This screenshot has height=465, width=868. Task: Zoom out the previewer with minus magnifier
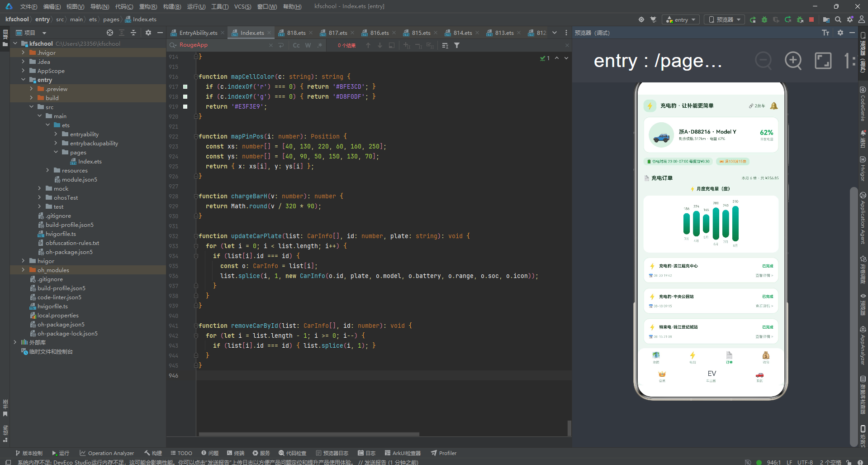pos(764,60)
